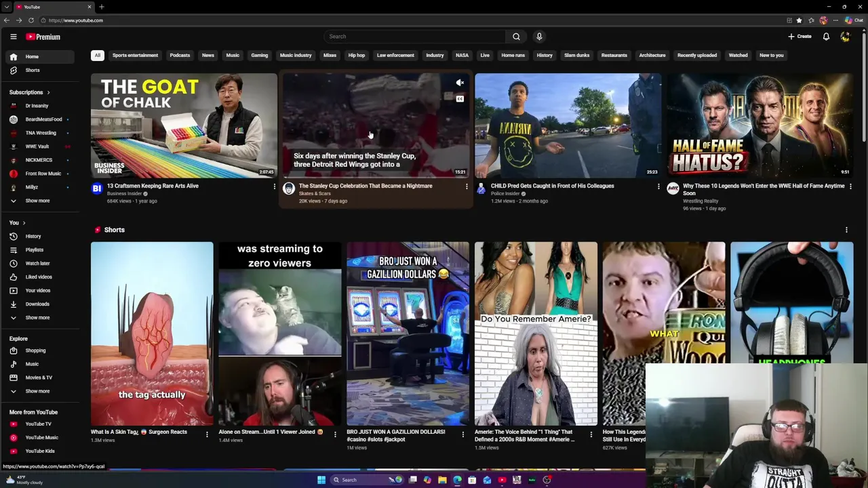Filter by Sports entertainment chip
The width and height of the screenshot is (868, 488).
point(135,56)
